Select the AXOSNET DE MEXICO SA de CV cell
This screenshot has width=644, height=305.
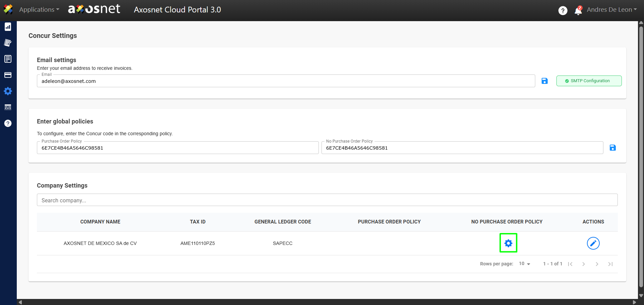coord(100,243)
